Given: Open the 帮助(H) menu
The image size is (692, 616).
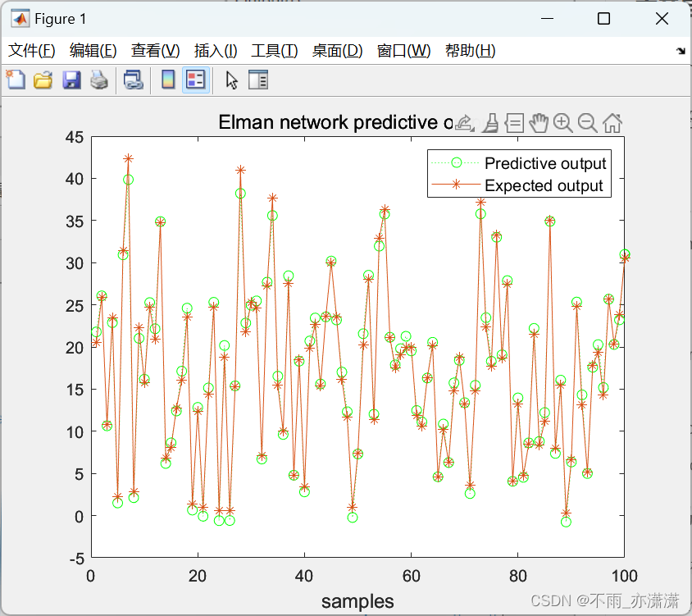Looking at the screenshot, I should (x=470, y=51).
